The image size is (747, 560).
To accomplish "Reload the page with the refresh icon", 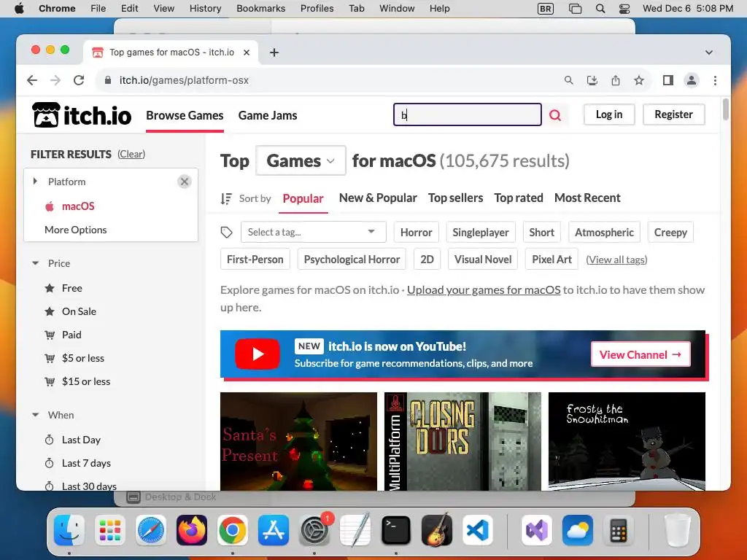I will tap(79, 80).
